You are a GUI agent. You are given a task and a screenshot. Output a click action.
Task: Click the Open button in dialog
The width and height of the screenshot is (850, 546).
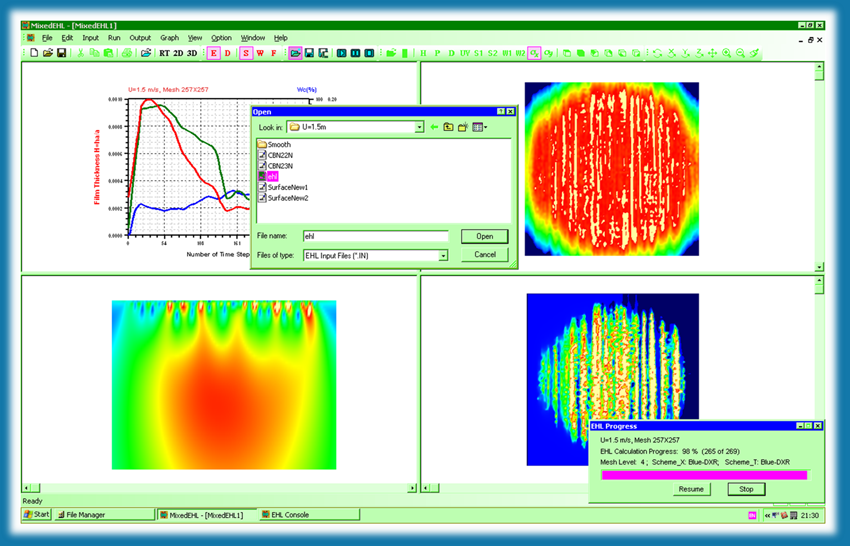point(485,236)
